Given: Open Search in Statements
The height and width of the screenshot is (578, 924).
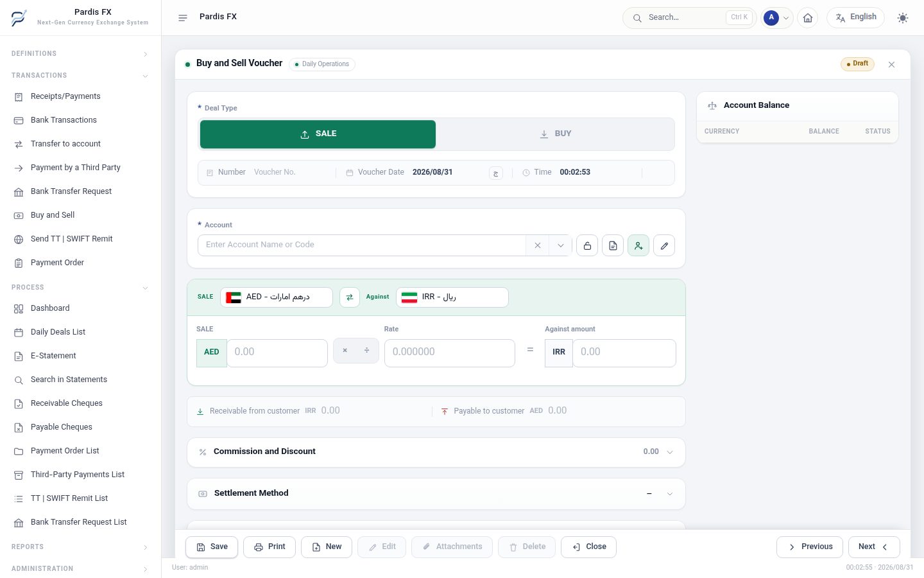Looking at the screenshot, I should [80, 380].
